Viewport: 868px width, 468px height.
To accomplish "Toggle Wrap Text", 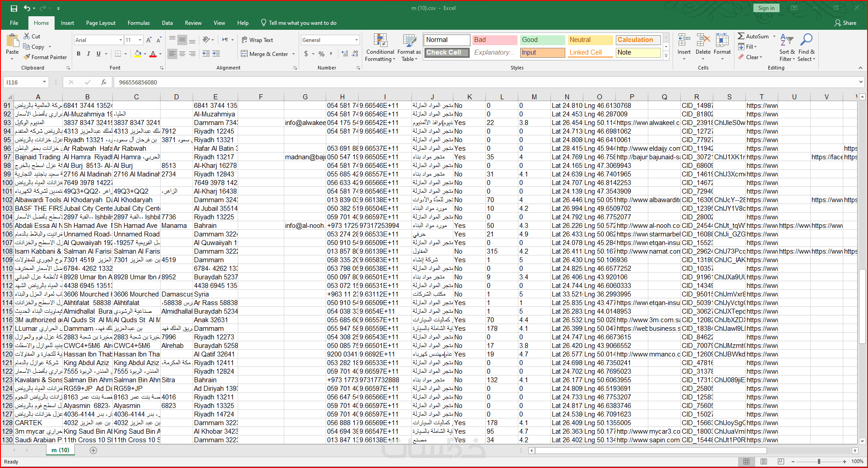I will (x=257, y=40).
